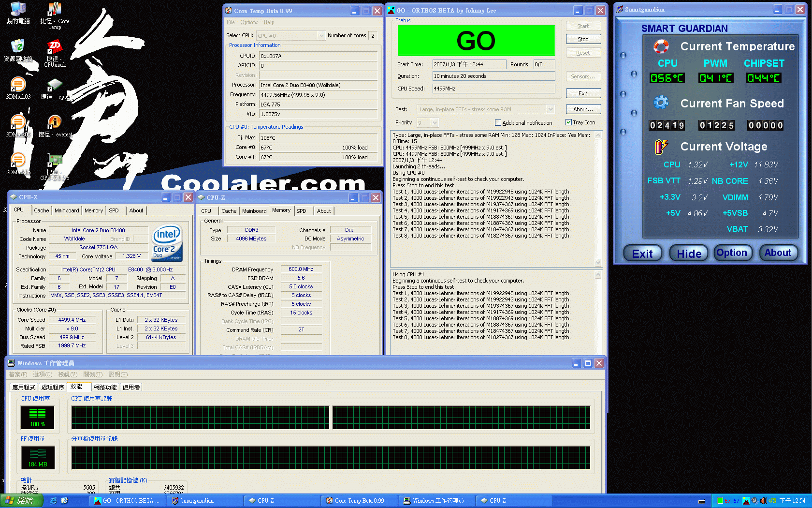Click the Windows 開始 Start button
The image size is (812, 508).
[x=22, y=501]
